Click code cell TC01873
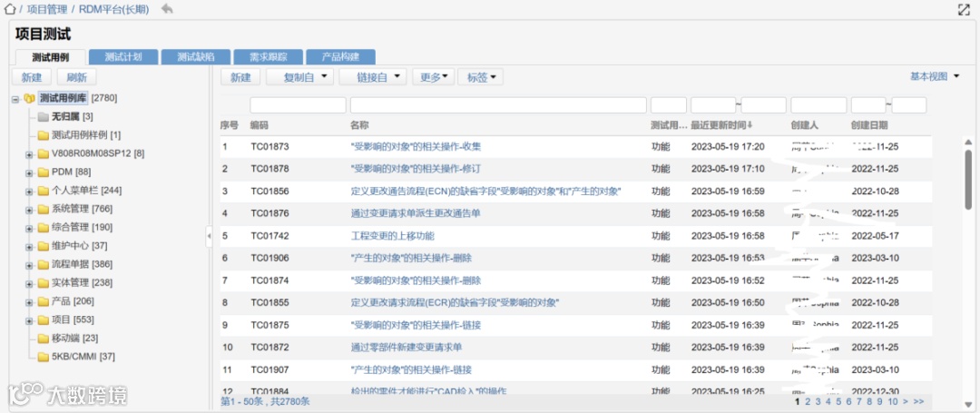The width and height of the screenshot is (980, 413). click(x=270, y=147)
